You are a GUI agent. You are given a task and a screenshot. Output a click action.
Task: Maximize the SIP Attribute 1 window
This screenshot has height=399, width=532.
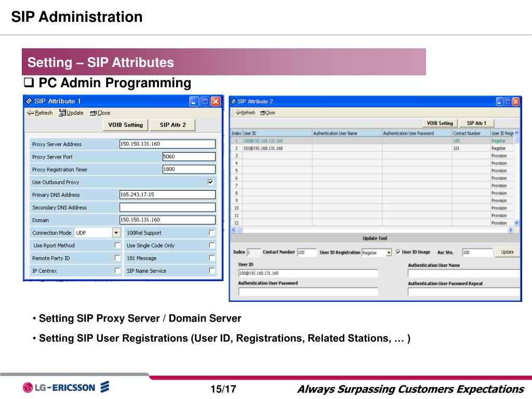(205, 101)
